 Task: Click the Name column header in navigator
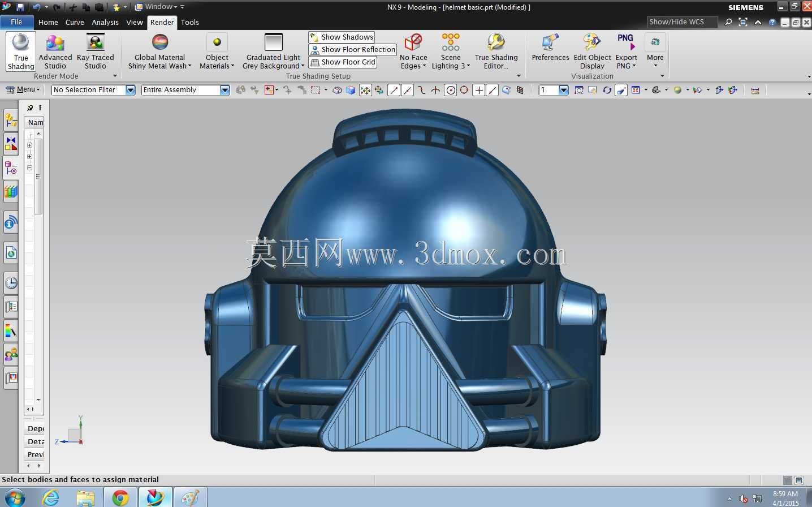34,122
